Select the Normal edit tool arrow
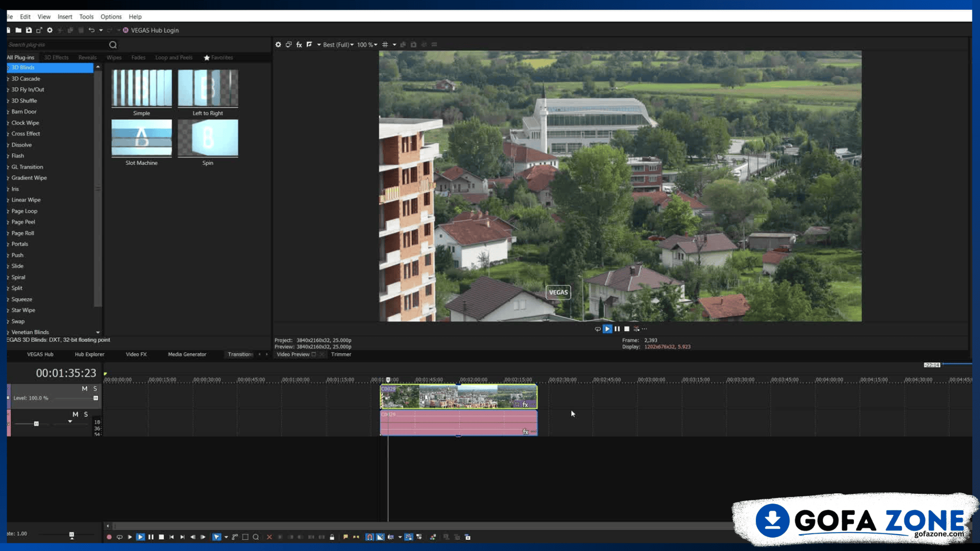 [x=217, y=537]
